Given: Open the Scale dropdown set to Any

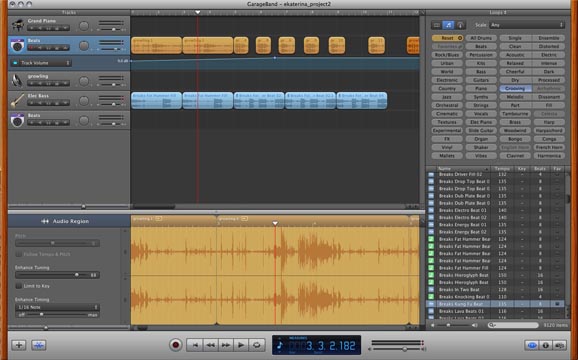Looking at the screenshot, I should (527, 25).
